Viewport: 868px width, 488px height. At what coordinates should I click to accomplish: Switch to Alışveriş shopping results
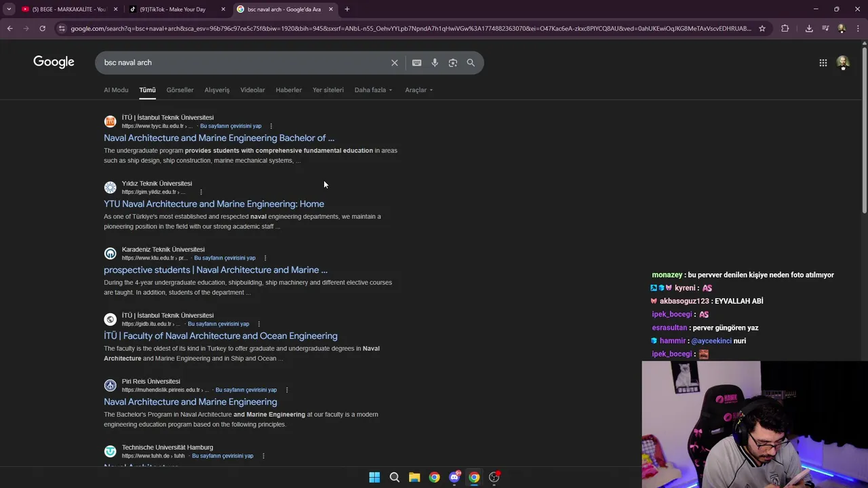tap(217, 90)
